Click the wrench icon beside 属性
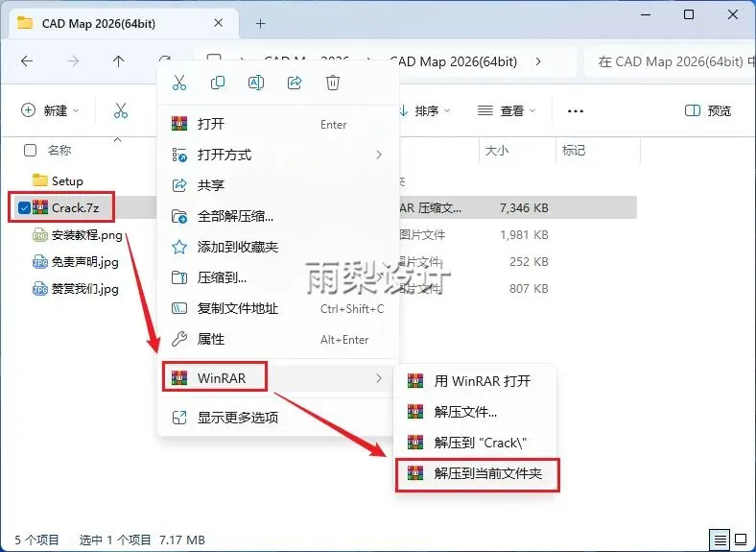Viewport: 756px width, 552px height. coord(179,339)
